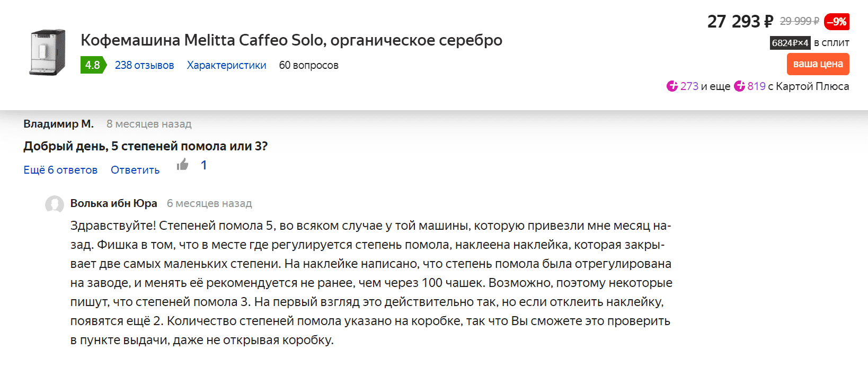Click the first pink Plus points icon
868x377 pixels.
(672, 86)
